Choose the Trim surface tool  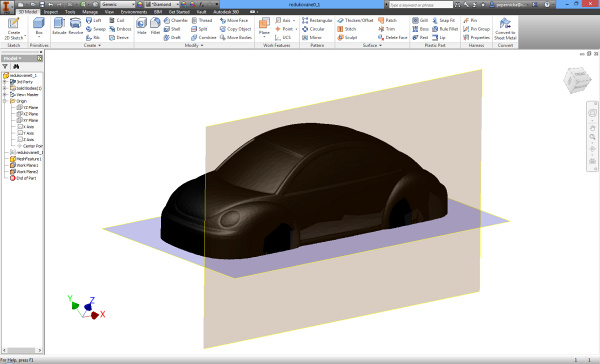tap(386, 29)
